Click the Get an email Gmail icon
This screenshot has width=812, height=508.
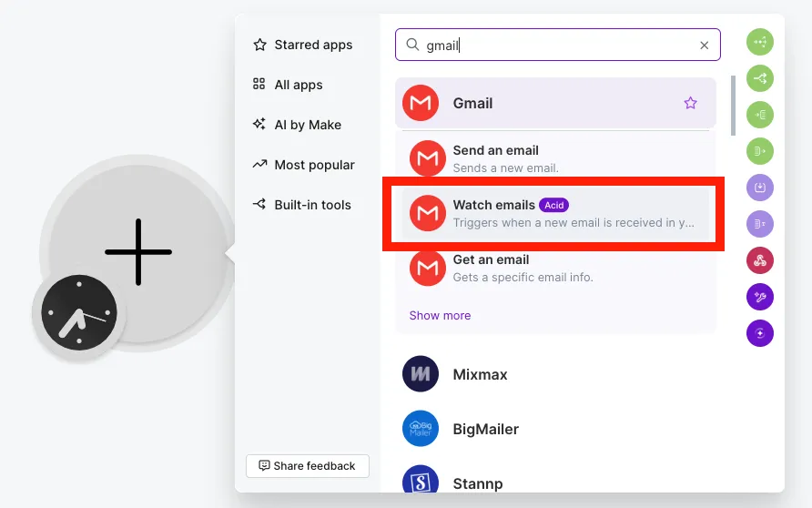pos(428,268)
